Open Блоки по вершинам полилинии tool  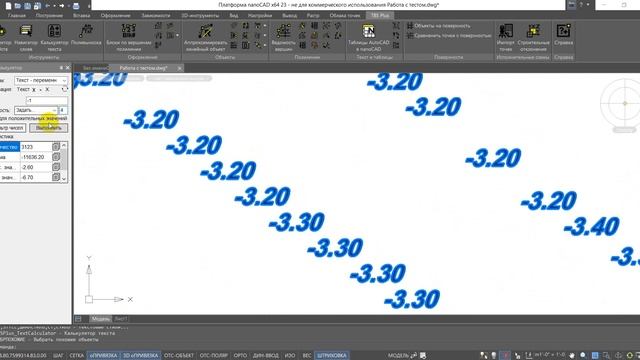point(129,38)
